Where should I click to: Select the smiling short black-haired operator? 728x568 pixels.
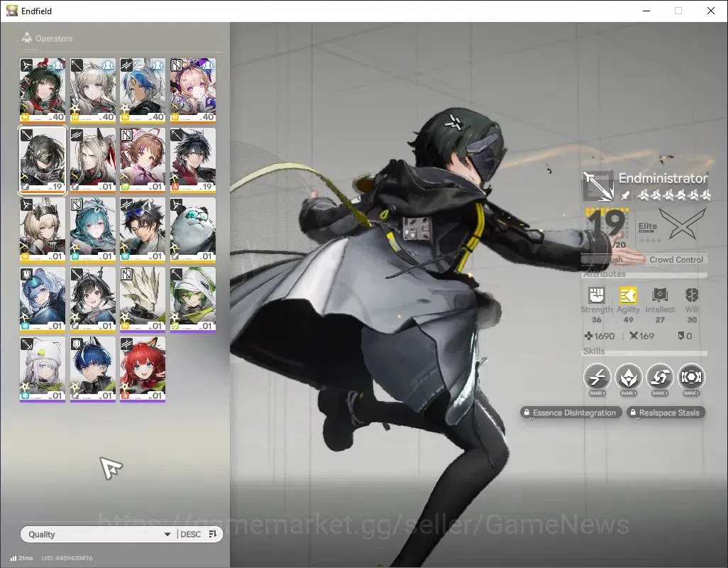(93, 300)
